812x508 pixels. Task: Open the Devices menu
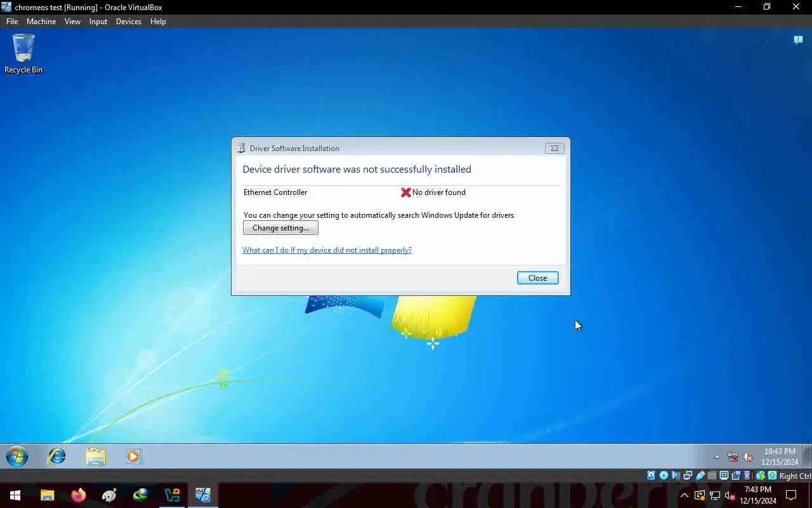pyautogui.click(x=129, y=21)
